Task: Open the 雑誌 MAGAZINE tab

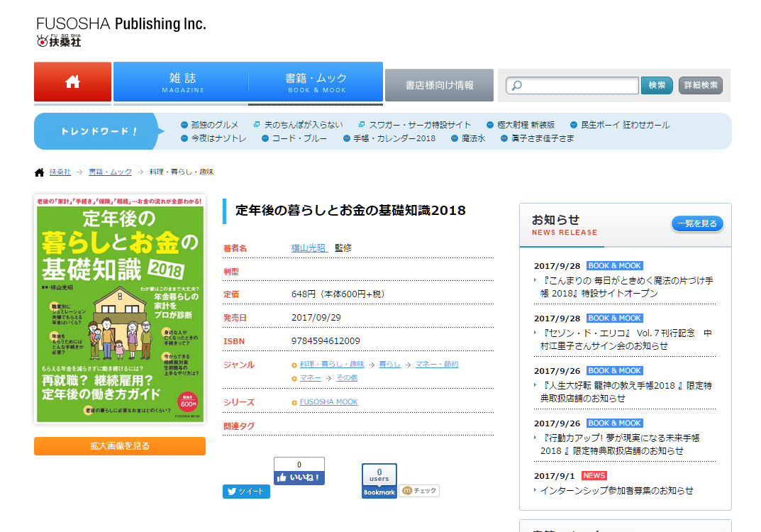Action: point(182,82)
